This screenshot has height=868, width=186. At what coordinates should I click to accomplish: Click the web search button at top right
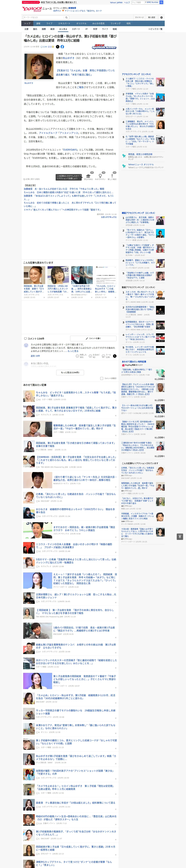point(161,2)
